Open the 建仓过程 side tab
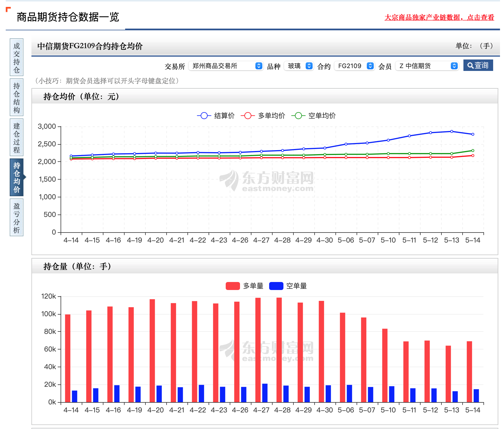 point(17,138)
